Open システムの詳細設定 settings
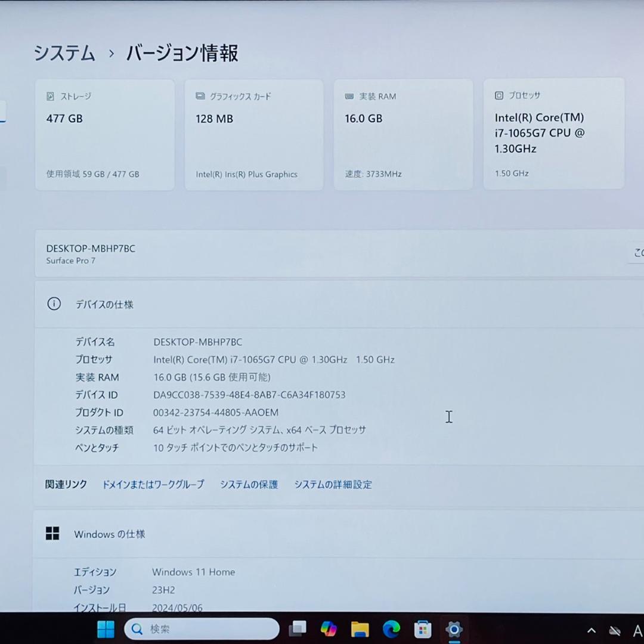644x644 pixels. [333, 485]
